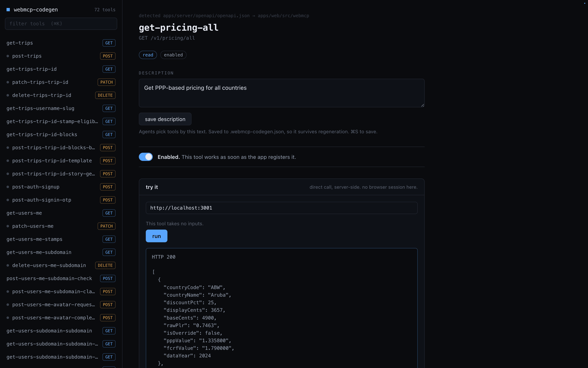Select post-trips-trip-id-blocks-b… tool

coord(61,148)
